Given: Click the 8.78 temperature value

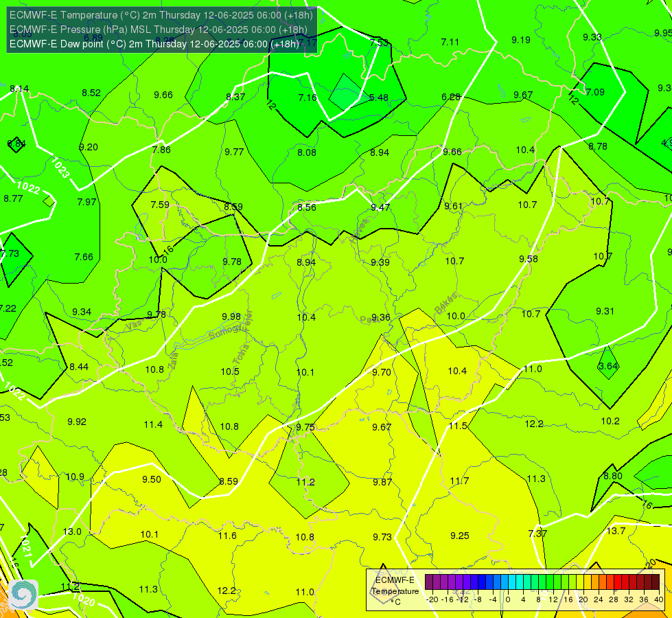Looking at the screenshot, I should coord(598,147).
